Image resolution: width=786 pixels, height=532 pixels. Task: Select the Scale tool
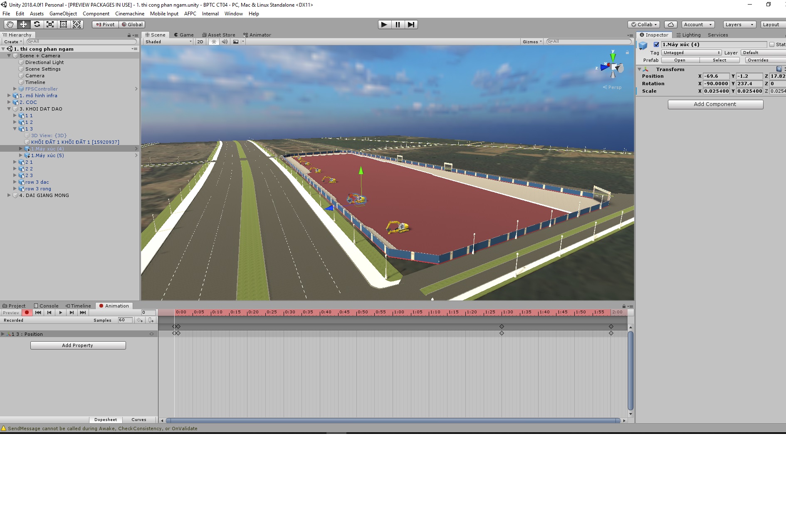click(50, 25)
